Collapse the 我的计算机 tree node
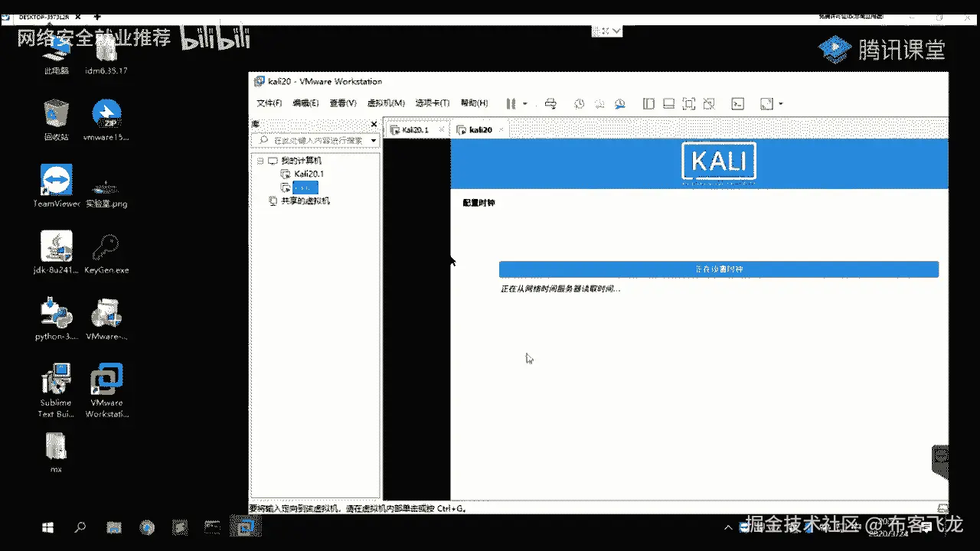Viewport: 980px width, 551px height. coord(260,161)
